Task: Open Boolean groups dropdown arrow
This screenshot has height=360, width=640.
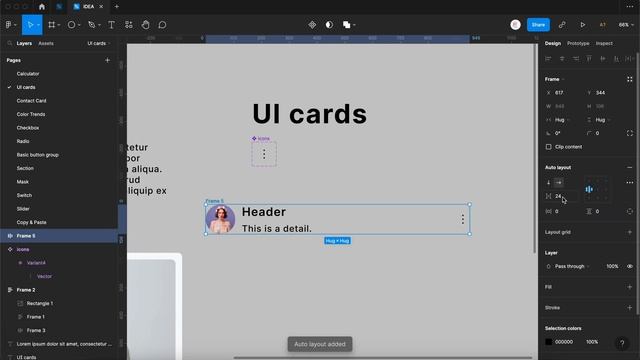Action: coord(354,25)
